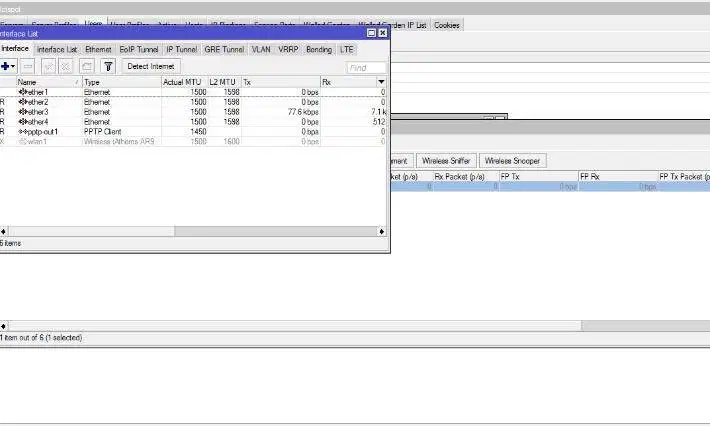Click the ether2 interface icon
Viewport: 710px width, 426px height.
point(23,102)
